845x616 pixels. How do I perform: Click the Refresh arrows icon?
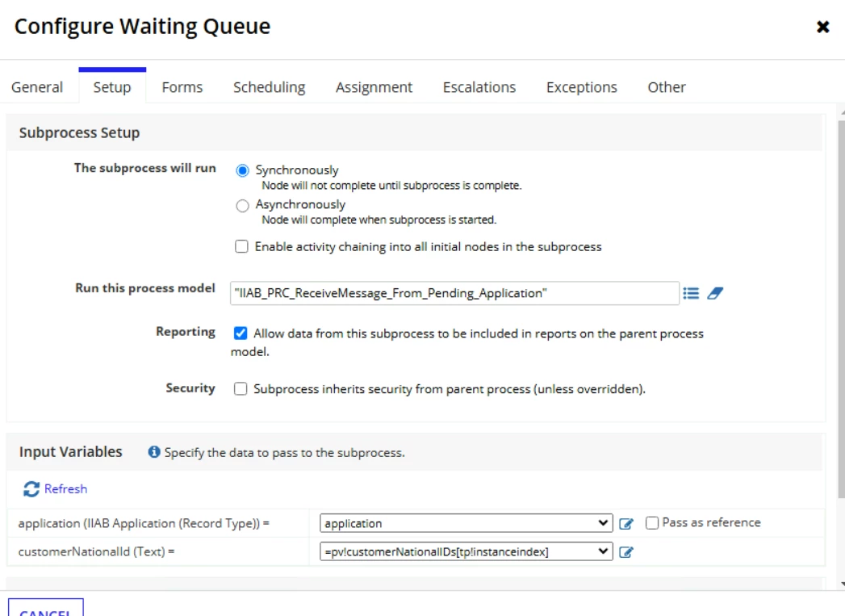click(x=31, y=488)
